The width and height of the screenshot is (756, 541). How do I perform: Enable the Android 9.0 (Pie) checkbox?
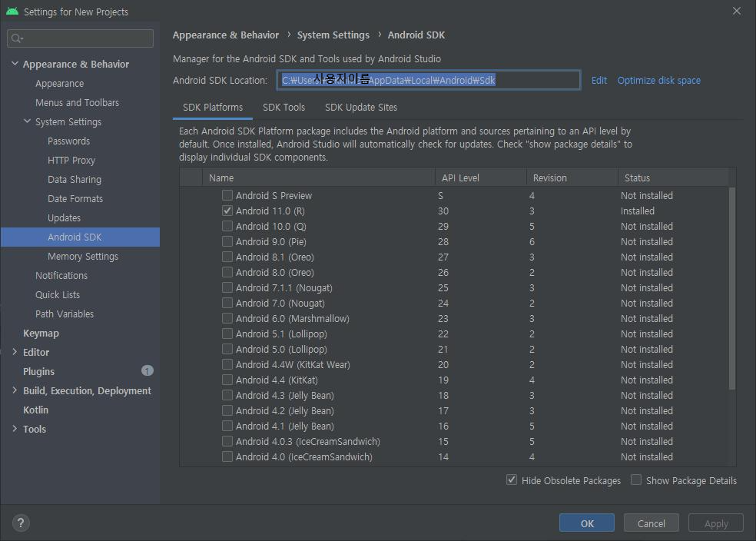(x=227, y=241)
